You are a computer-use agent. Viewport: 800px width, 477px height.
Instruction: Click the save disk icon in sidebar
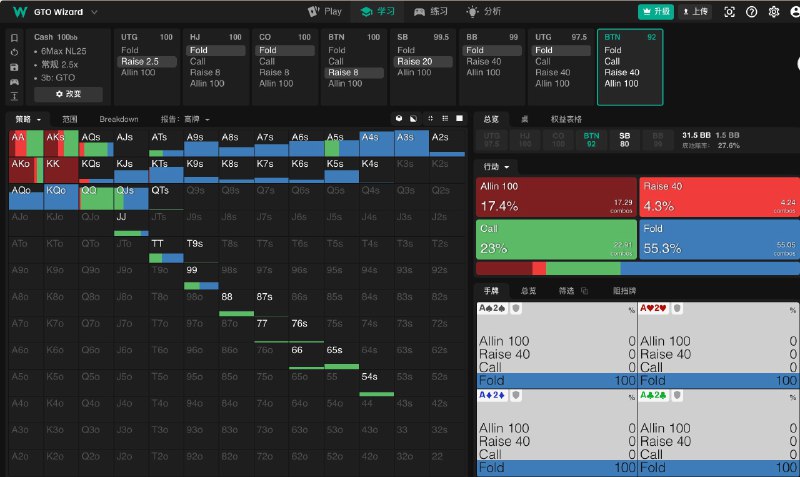click(14, 67)
